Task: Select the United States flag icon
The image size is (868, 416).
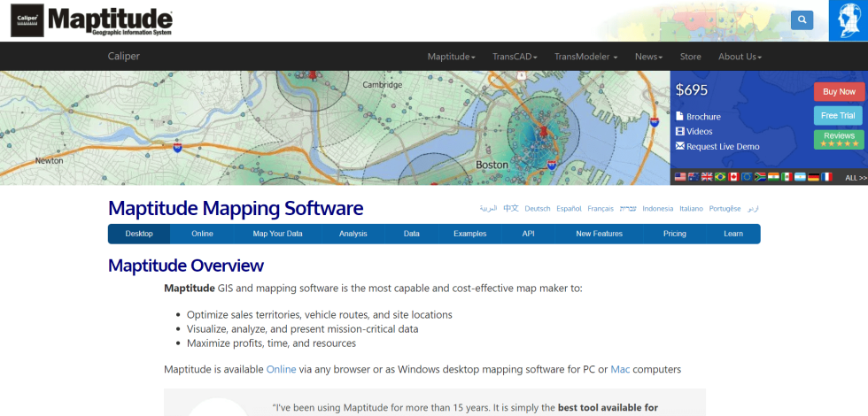Action: coord(680,177)
